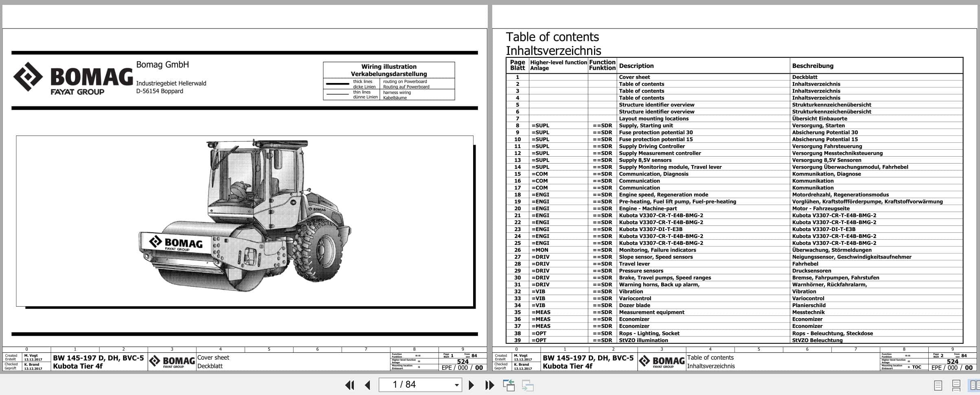
Task: Click the 'Dozer blade' entry
Action: pos(634,306)
